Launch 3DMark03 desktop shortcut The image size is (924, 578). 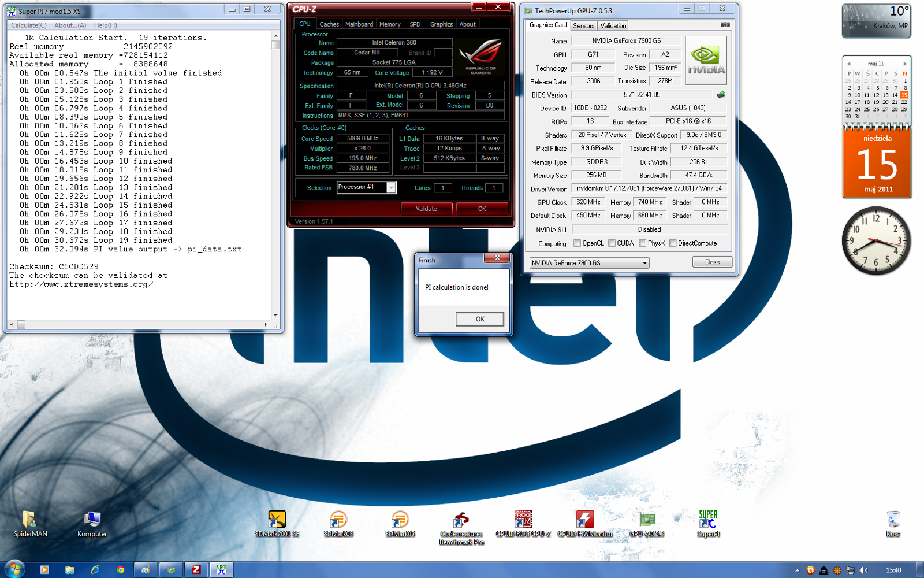338,524
